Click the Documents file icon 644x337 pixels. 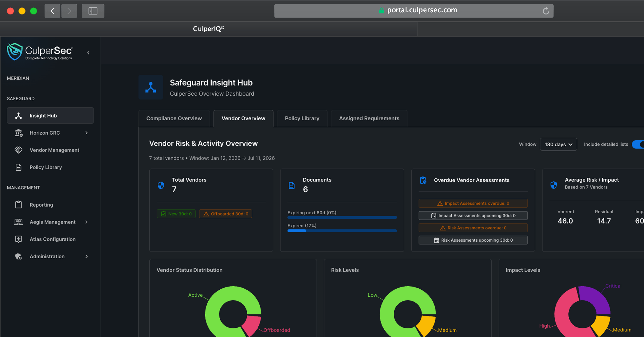292,185
